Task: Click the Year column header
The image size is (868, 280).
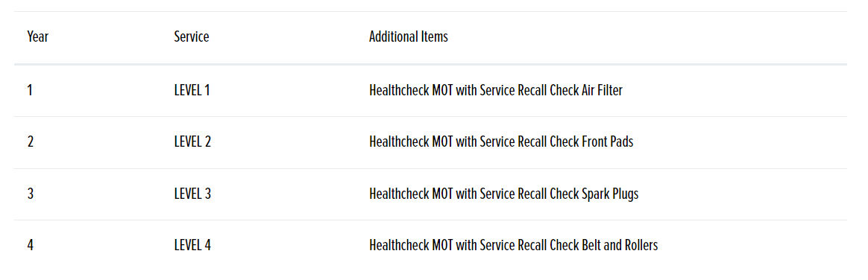Action: click(x=37, y=37)
